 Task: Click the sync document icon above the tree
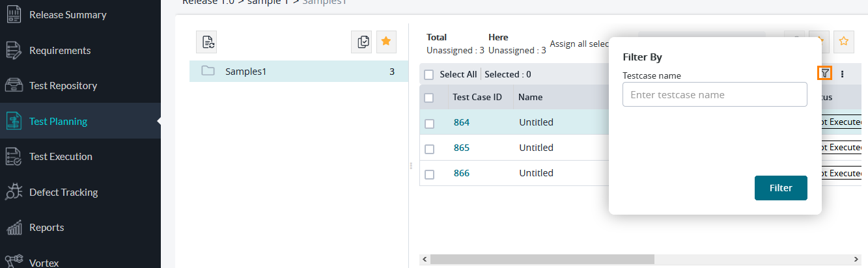click(206, 42)
